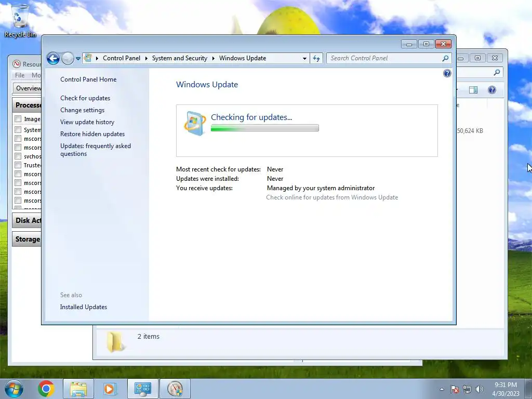This screenshot has height=399, width=532.
Task: Open Control Panel Home
Action: coord(88,79)
